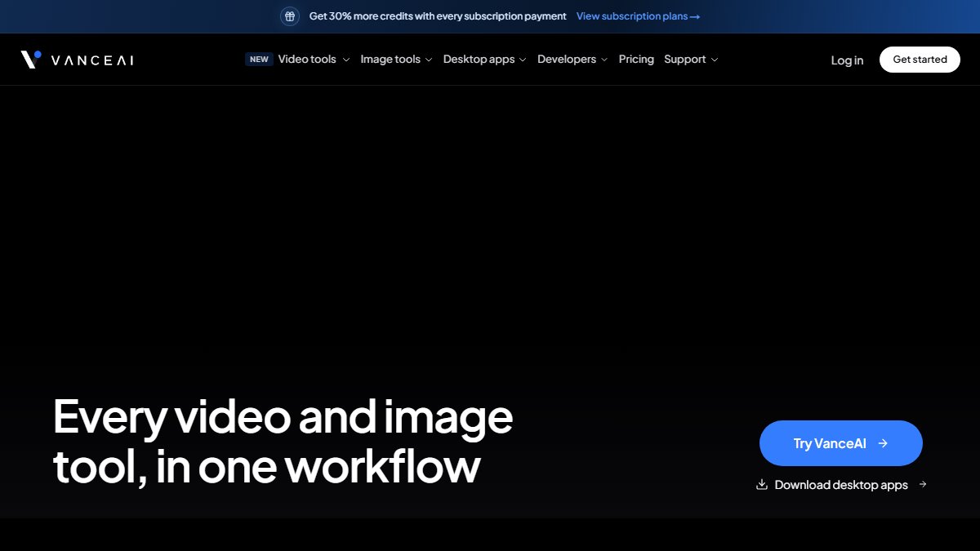
Task: Expand the Support chevron
Action: [x=715, y=60]
